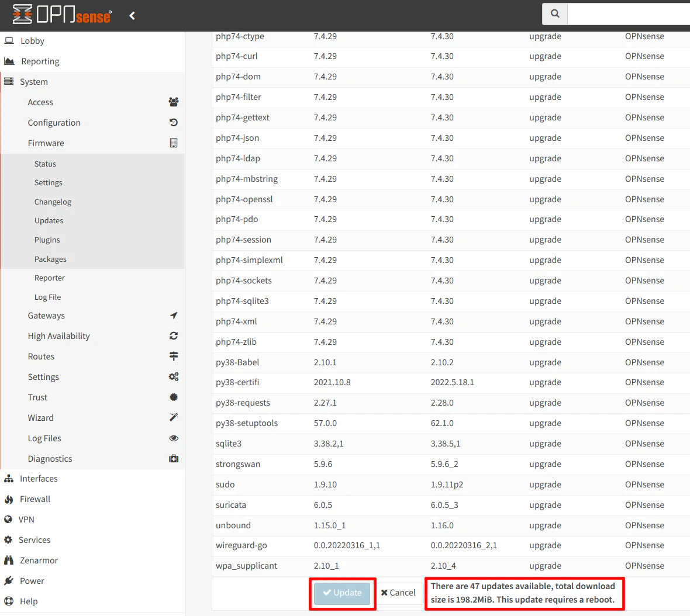This screenshot has height=616, width=690.
Task: Click the Help lifebuoy icon
Action: coord(8,601)
